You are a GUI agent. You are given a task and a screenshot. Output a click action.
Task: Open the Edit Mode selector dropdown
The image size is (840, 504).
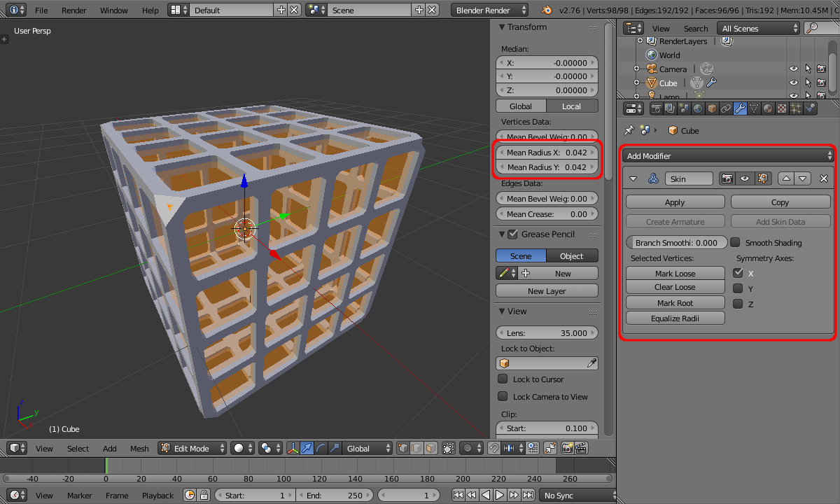pos(192,448)
